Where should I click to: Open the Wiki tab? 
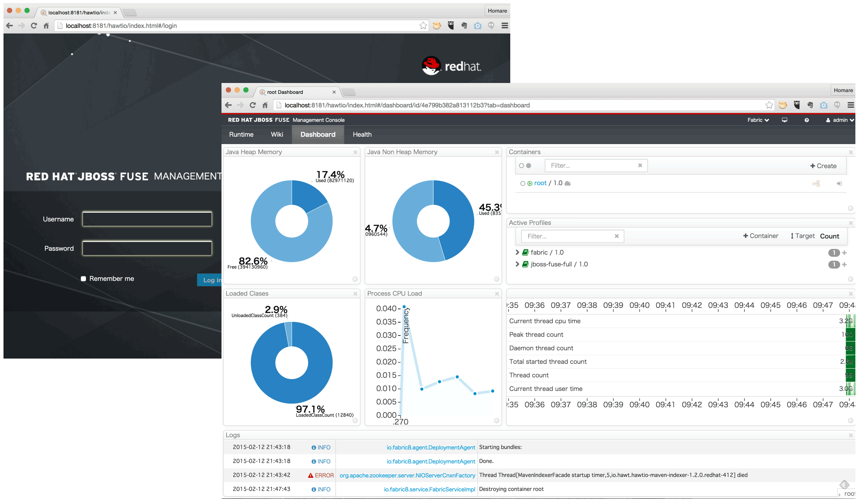point(277,135)
